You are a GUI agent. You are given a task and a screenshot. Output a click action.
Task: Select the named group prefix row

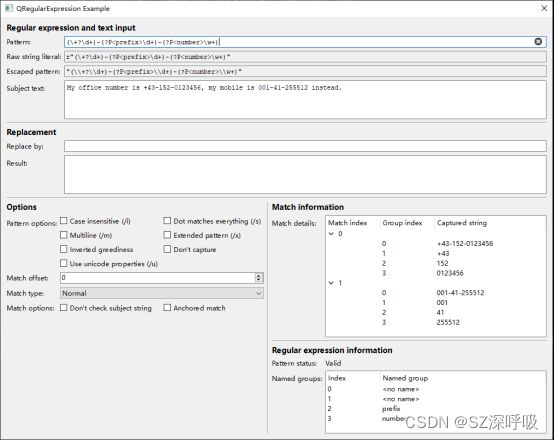(x=435, y=409)
